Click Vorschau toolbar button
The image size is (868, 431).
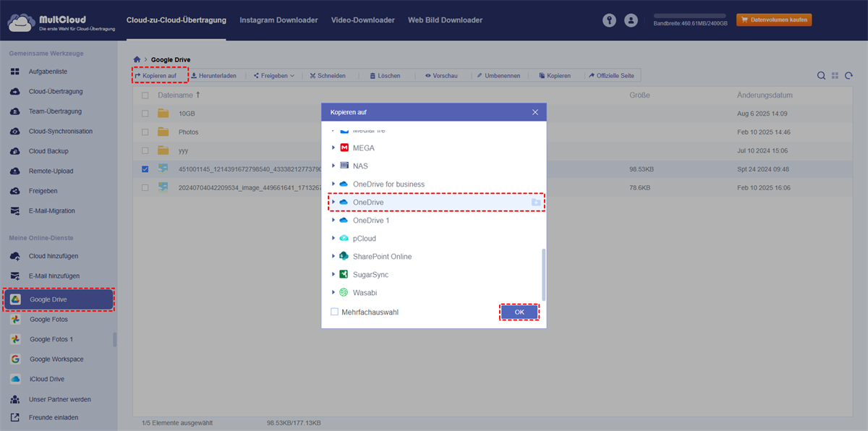[441, 75]
